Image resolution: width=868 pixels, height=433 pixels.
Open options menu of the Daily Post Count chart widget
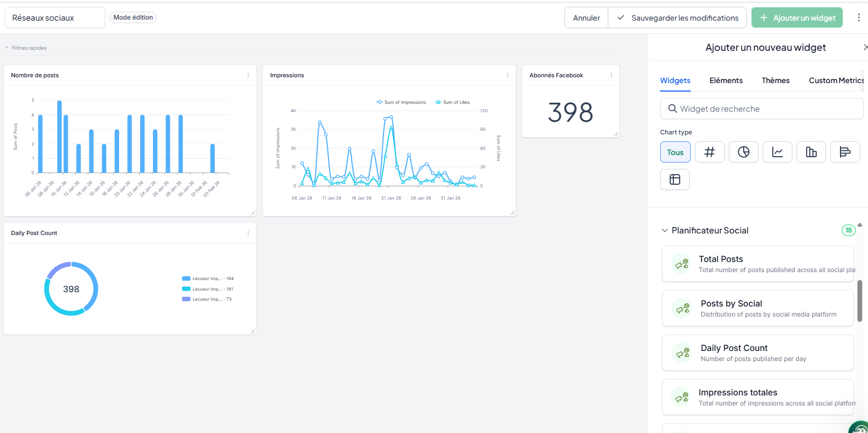point(248,233)
